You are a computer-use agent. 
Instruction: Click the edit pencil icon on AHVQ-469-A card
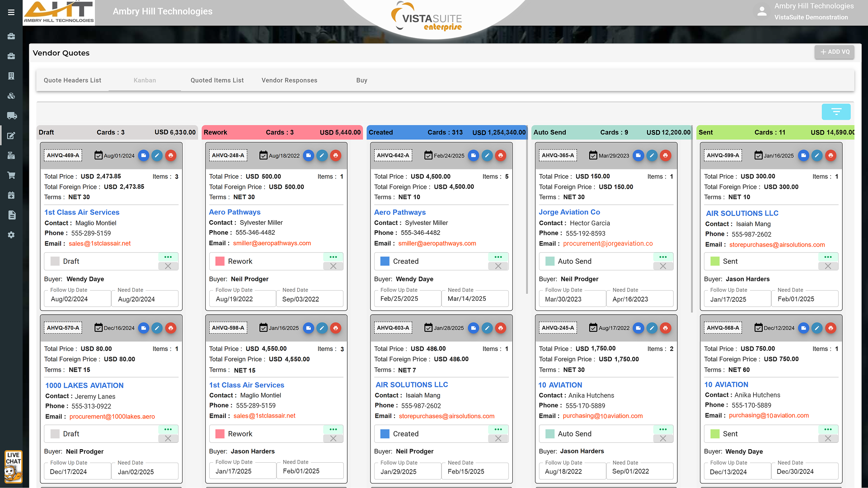pyautogui.click(x=157, y=155)
